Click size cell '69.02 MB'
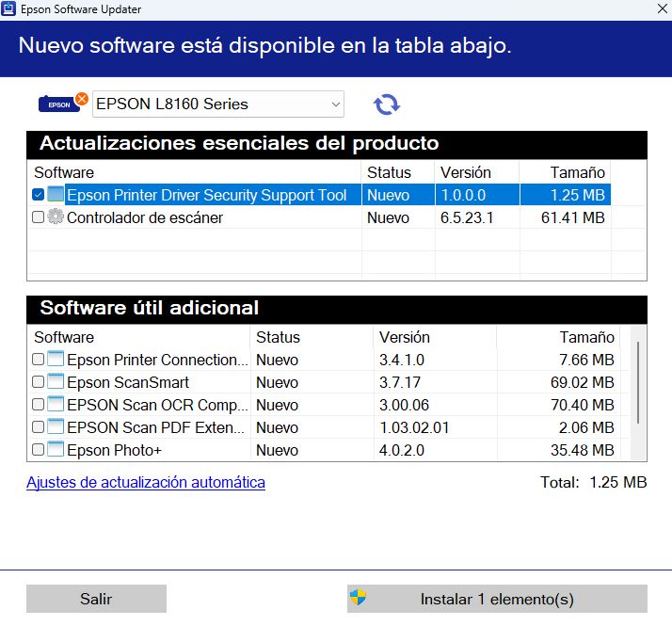 click(x=583, y=382)
